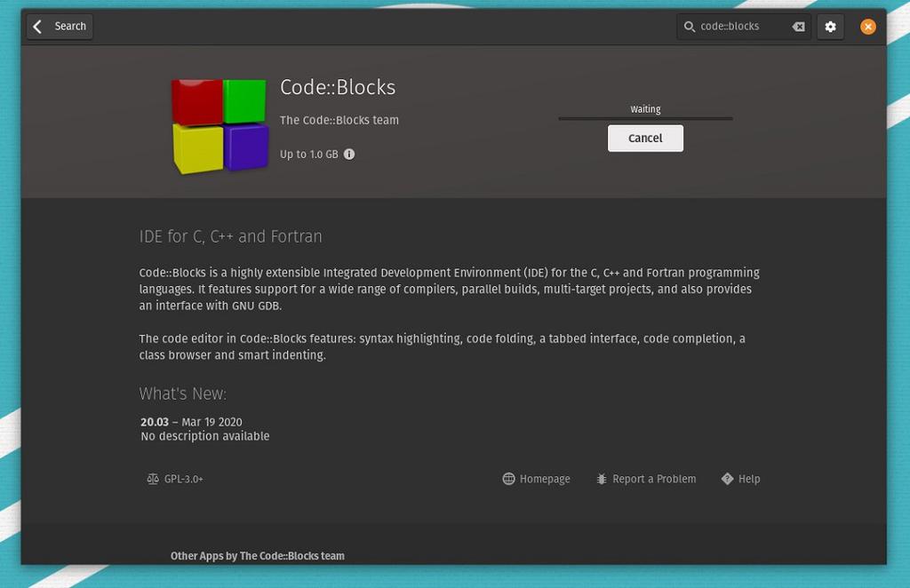Clear the code::blocks search text
This screenshot has height=588, width=910.
799,27
